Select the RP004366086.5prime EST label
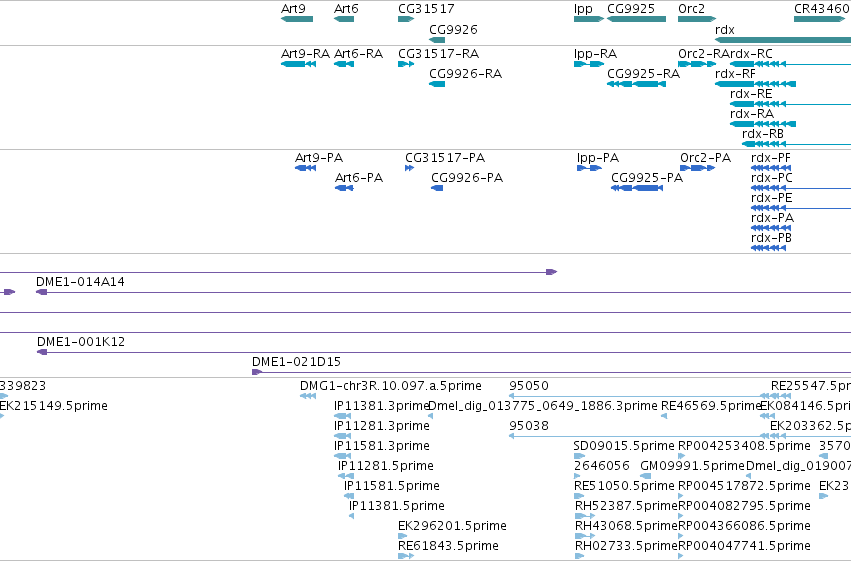 tap(744, 526)
